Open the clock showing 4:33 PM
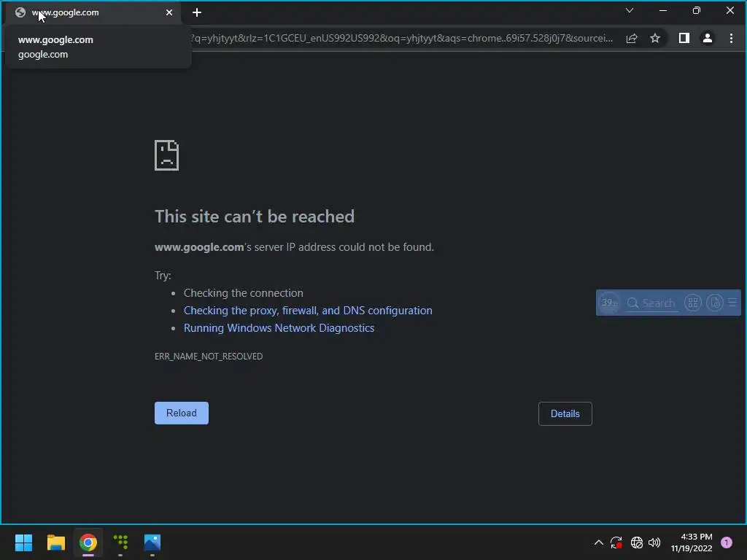747x560 pixels. click(x=692, y=542)
